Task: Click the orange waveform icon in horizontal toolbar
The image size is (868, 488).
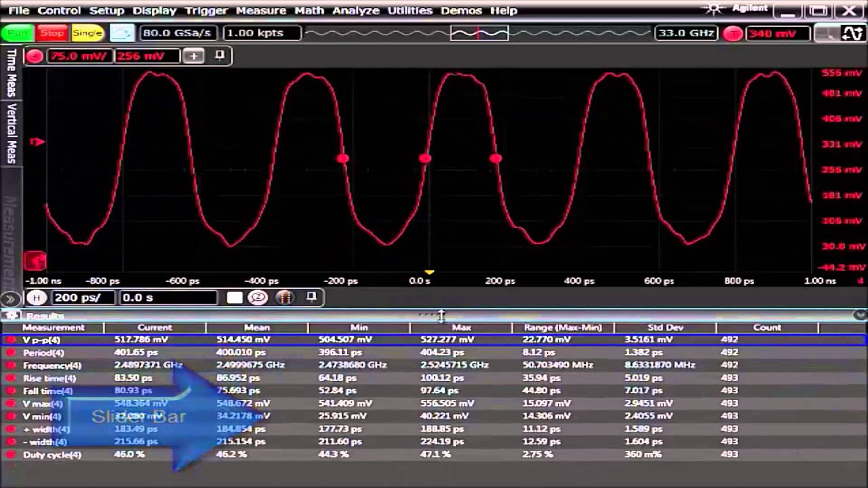Action: pyautogui.click(x=284, y=298)
